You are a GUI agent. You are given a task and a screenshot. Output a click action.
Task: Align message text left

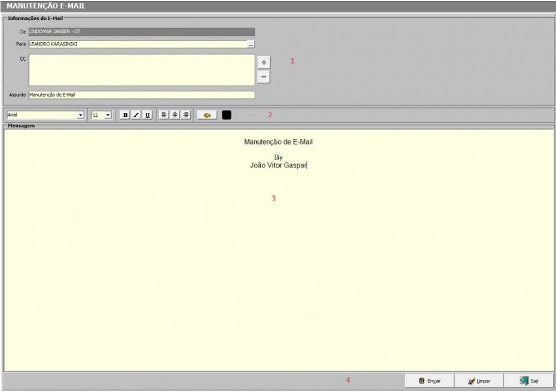tap(164, 115)
